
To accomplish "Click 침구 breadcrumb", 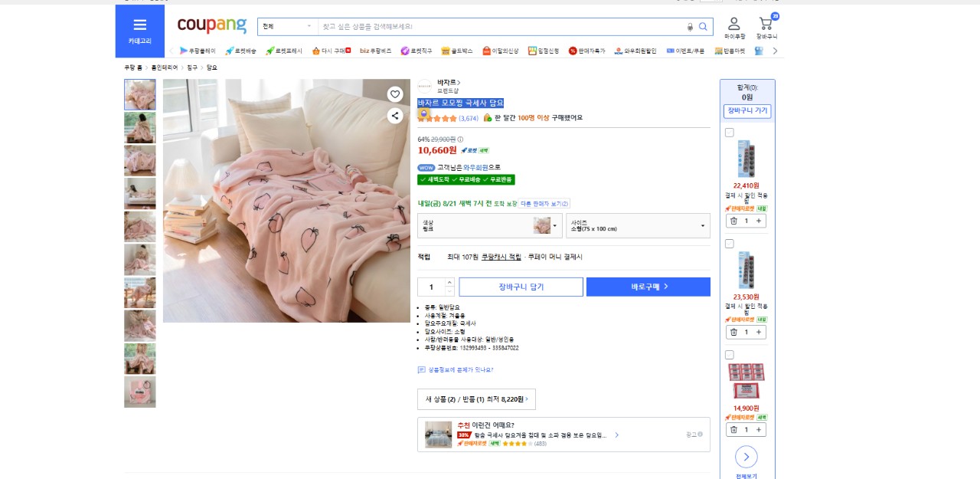I will (192, 67).
